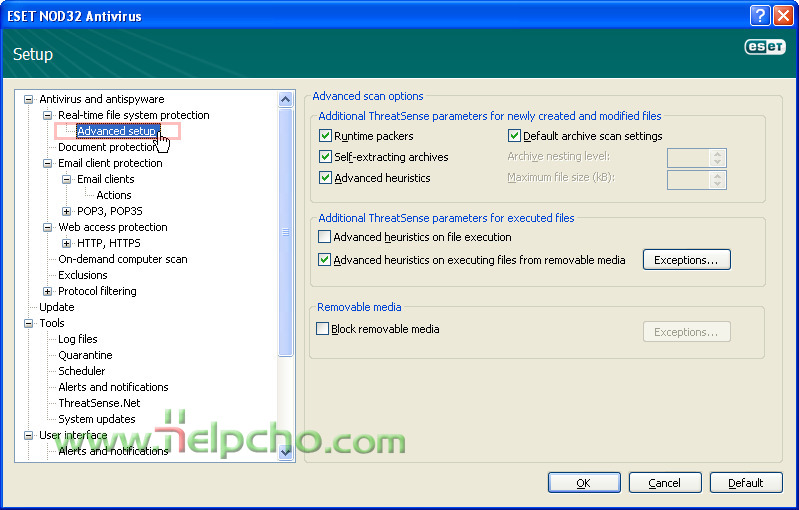Select System updates tree item
The width and height of the screenshot is (799, 510).
[x=97, y=419]
